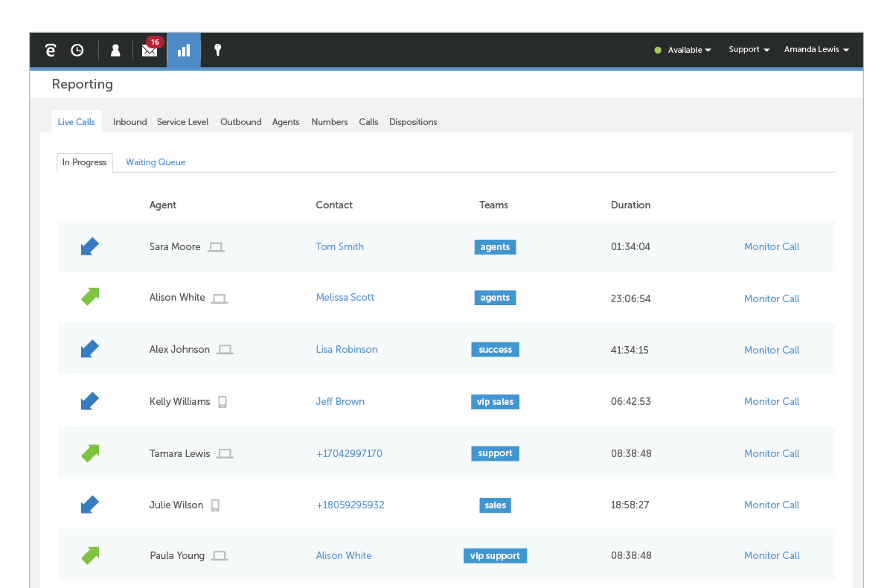Viewport: 893px width, 588px height.
Task: Click inbound arrow icon for Kelly Williams
Action: [90, 401]
